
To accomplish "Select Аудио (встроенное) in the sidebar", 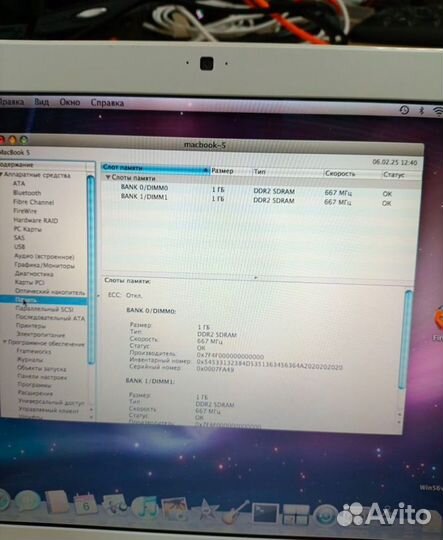I will 44,257.
